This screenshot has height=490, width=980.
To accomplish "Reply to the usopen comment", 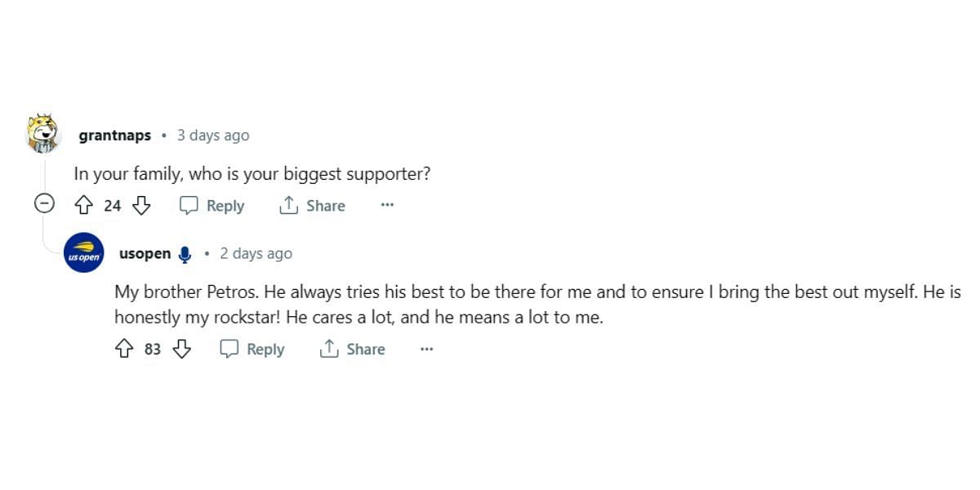I will [252, 350].
